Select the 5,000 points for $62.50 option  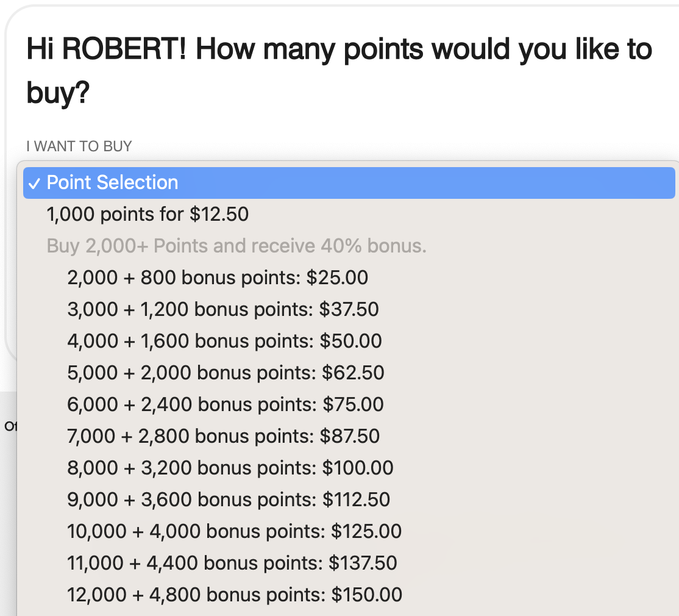click(226, 373)
